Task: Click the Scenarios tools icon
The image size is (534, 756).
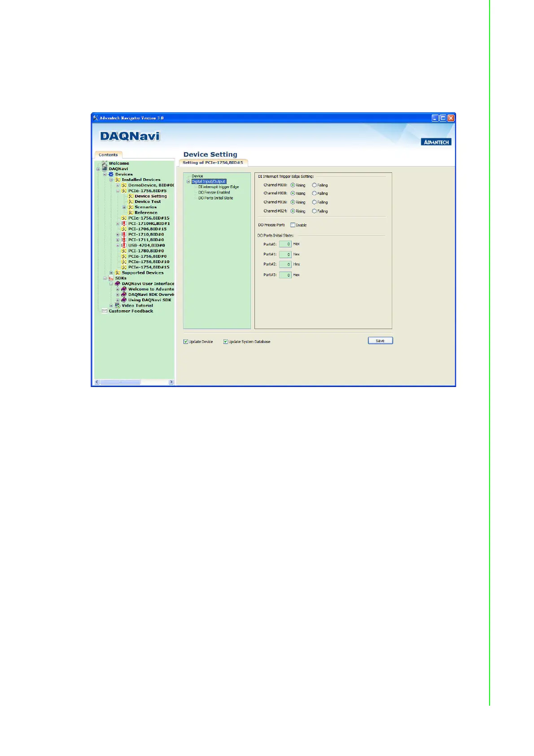Action: [131, 207]
